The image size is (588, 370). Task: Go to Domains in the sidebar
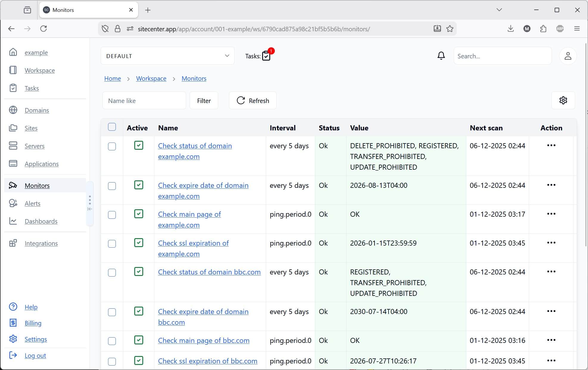click(37, 110)
